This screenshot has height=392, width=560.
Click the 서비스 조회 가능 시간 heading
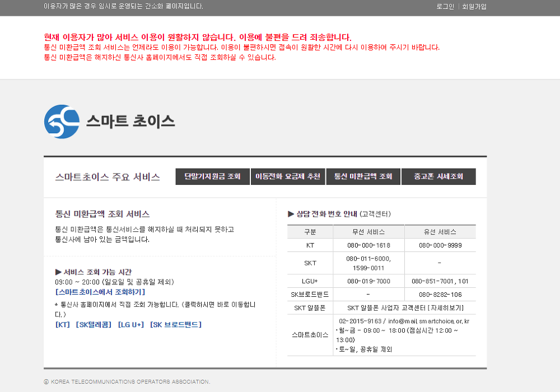[97, 272]
